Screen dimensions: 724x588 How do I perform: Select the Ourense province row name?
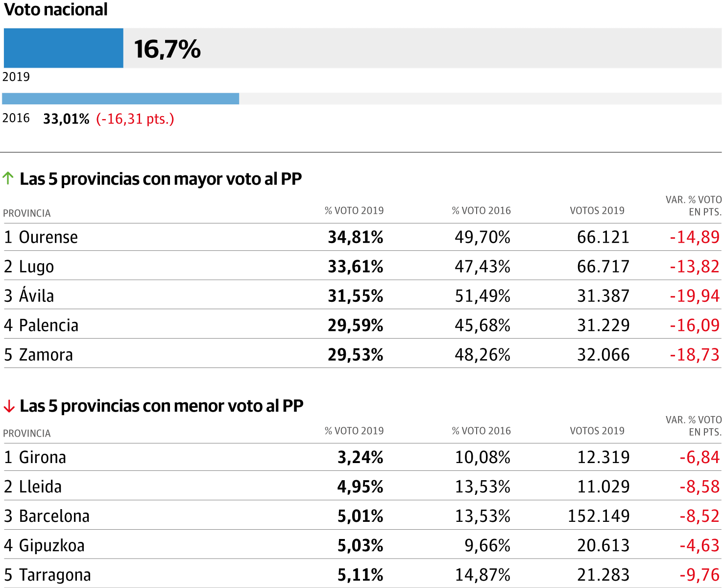pos(48,237)
